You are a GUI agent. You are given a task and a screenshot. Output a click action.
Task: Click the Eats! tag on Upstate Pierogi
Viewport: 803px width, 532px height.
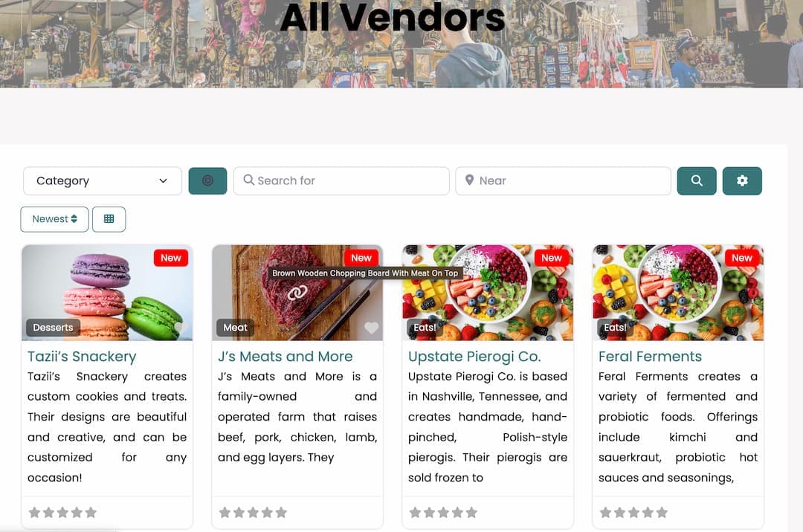click(425, 328)
